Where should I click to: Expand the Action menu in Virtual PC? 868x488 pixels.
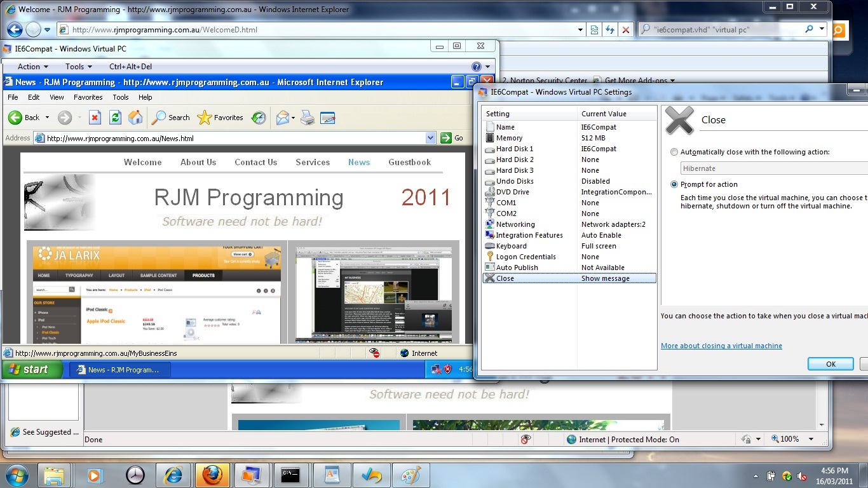[33, 66]
